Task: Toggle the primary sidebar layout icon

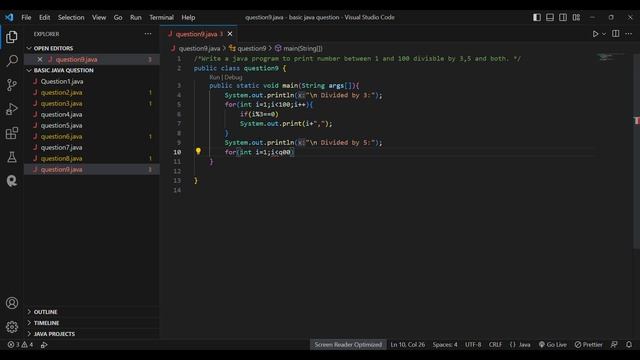Action: [x=537, y=17]
